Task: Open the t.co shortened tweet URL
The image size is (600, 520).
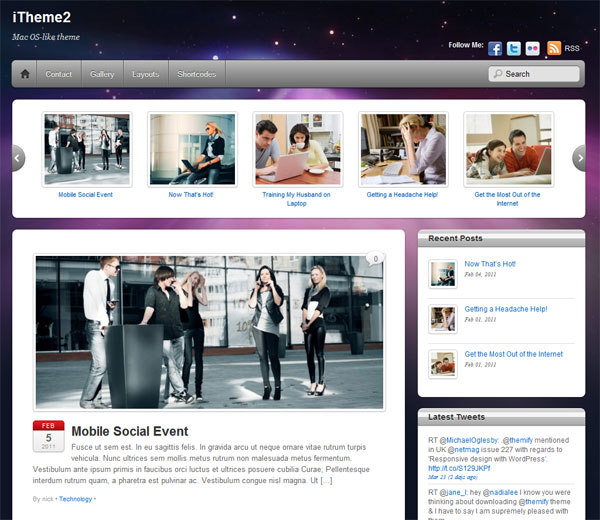Action: tap(459, 468)
